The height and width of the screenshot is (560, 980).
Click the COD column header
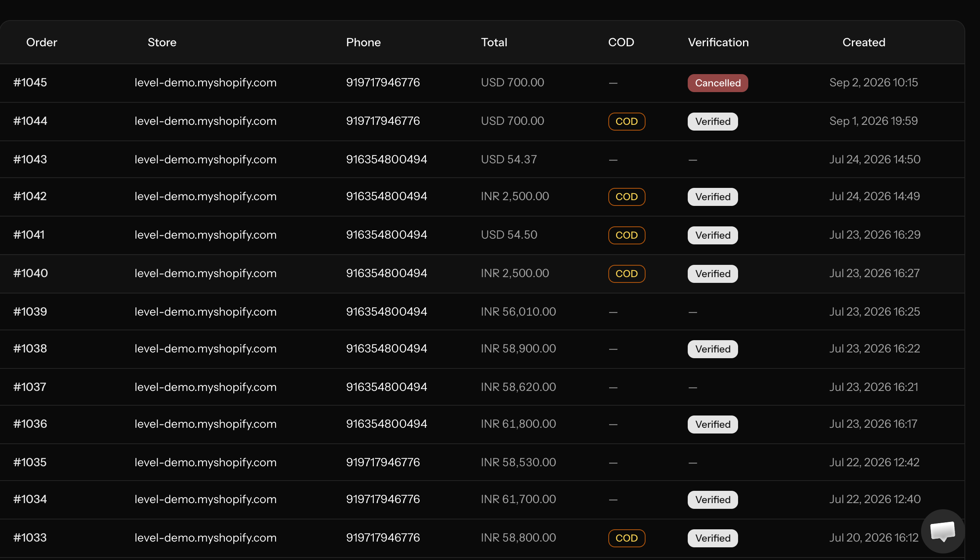click(x=621, y=42)
